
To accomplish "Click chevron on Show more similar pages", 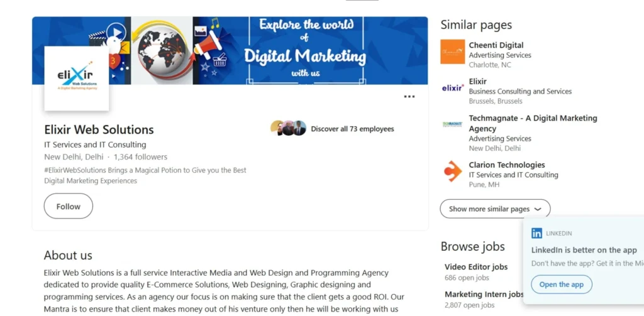I will [x=538, y=209].
